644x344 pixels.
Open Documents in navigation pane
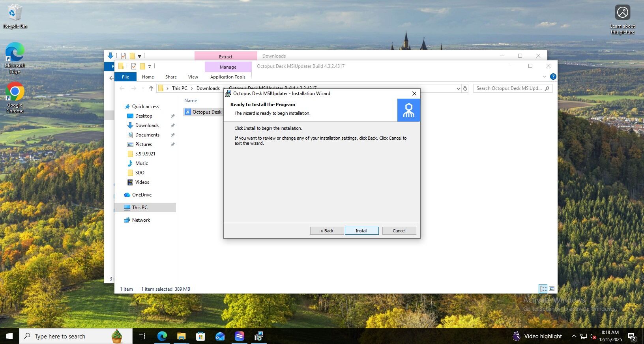pyautogui.click(x=147, y=135)
